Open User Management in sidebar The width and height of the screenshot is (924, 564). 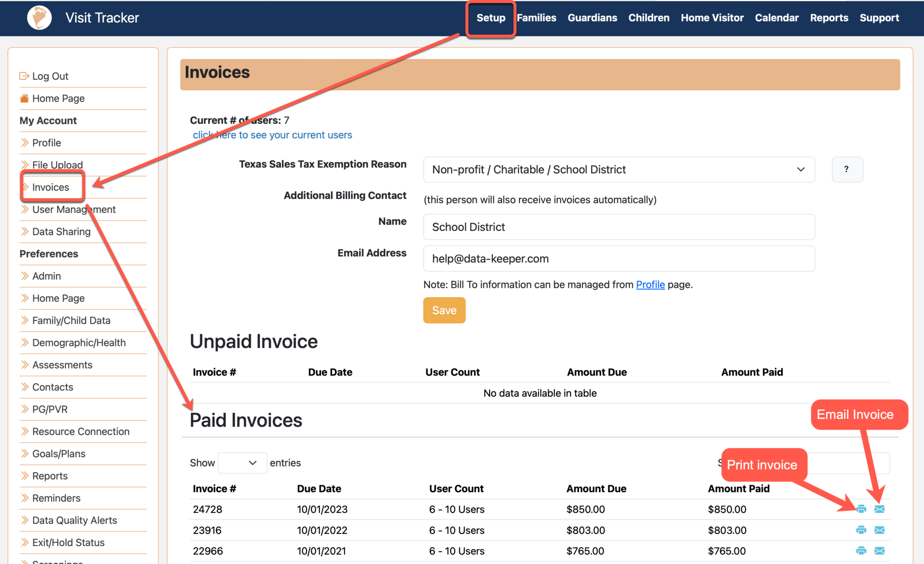coord(74,209)
